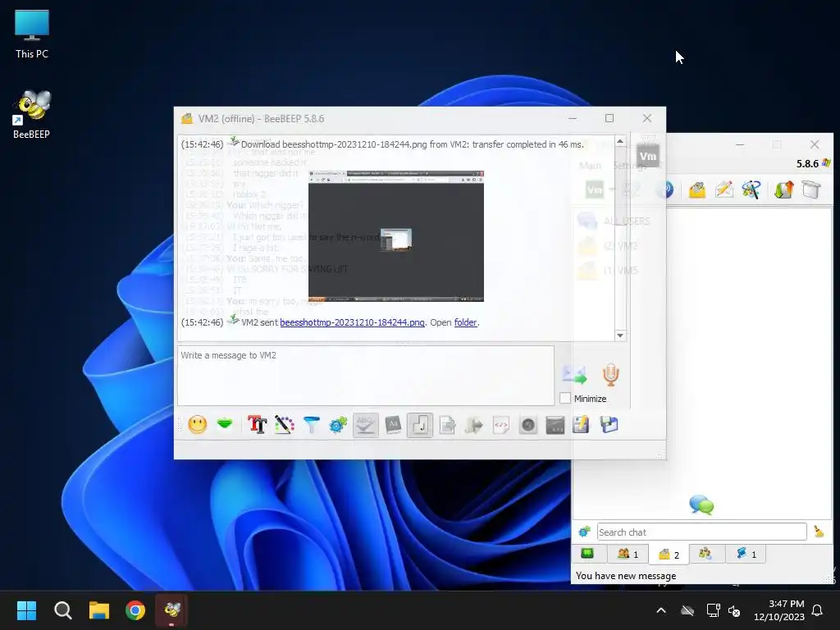Click the magic wand icon in main toolbar

[x=751, y=189]
